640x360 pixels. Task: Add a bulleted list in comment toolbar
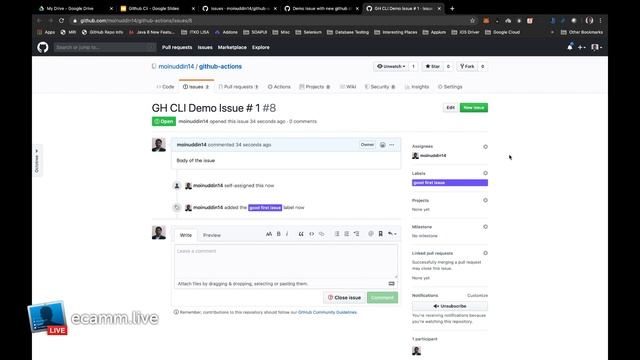click(x=337, y=234)
